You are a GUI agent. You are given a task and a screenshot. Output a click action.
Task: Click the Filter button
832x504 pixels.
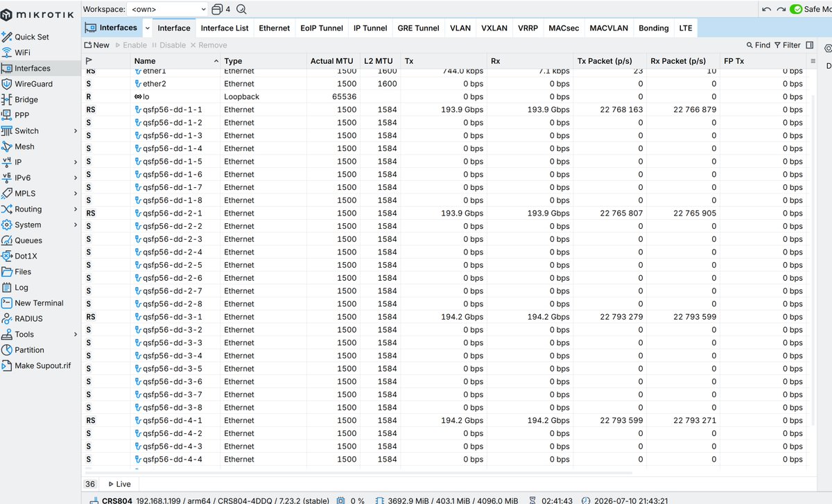pos(788,45)
